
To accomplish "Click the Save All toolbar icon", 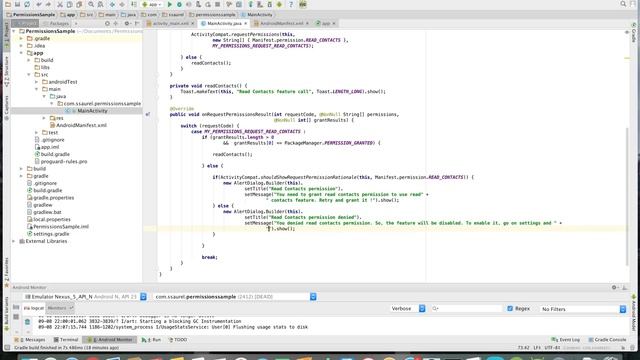I will point(17,4).
